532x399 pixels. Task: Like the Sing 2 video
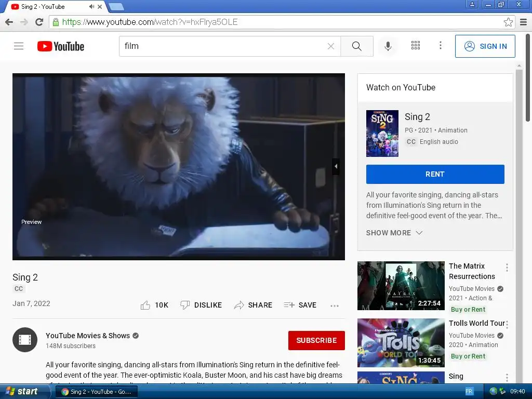154,305
